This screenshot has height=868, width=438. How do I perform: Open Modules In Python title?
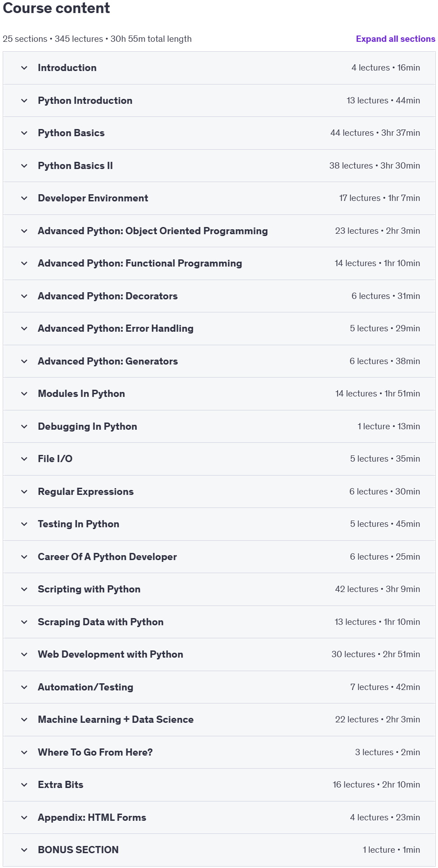(81, 394)
